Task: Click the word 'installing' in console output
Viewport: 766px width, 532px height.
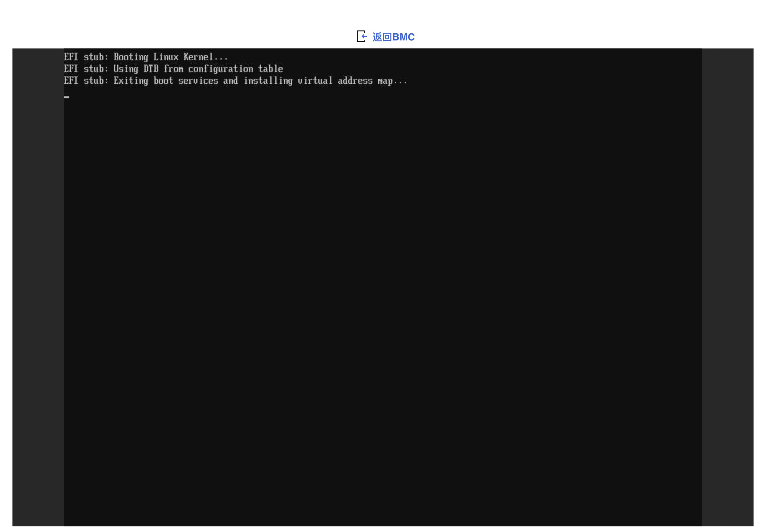Action: click(268, 81)
